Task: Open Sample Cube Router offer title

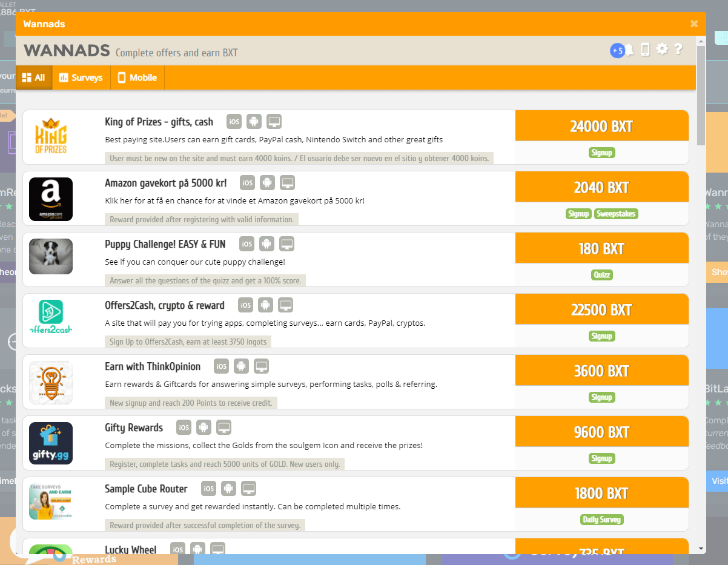Action: coord(146,489)
